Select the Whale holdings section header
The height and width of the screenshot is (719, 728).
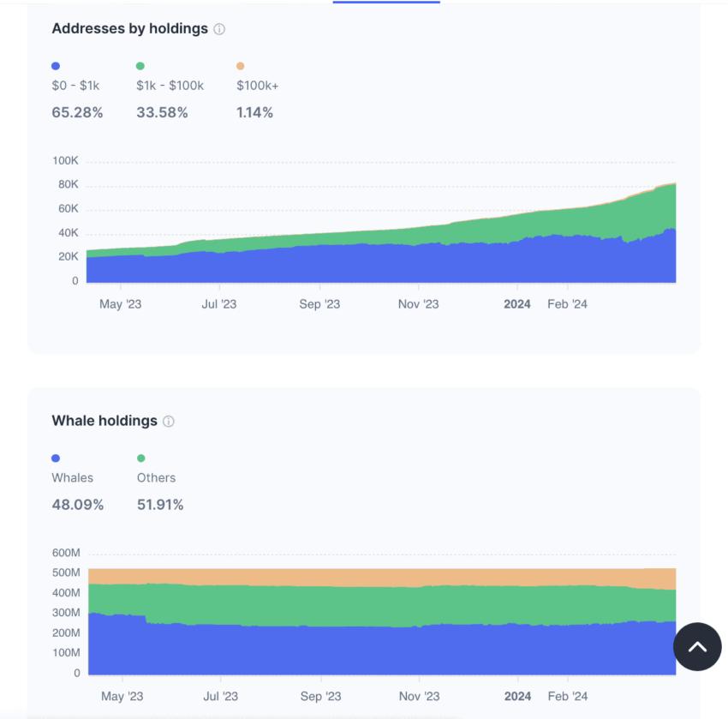point(103,420)
